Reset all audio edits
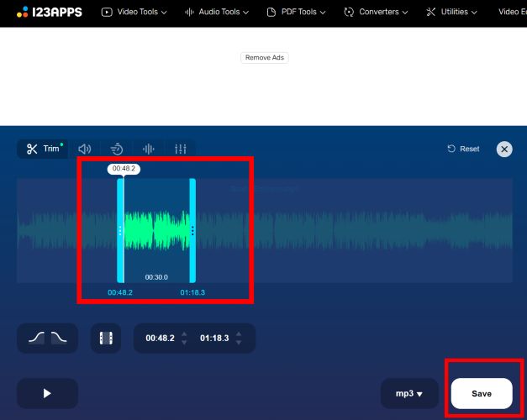527x420 pixels. coord(463,149)
